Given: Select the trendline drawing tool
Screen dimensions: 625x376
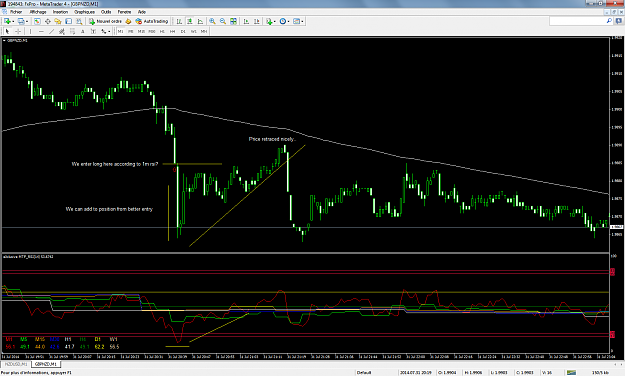Looking at the screenshot, I should [51, 31].
